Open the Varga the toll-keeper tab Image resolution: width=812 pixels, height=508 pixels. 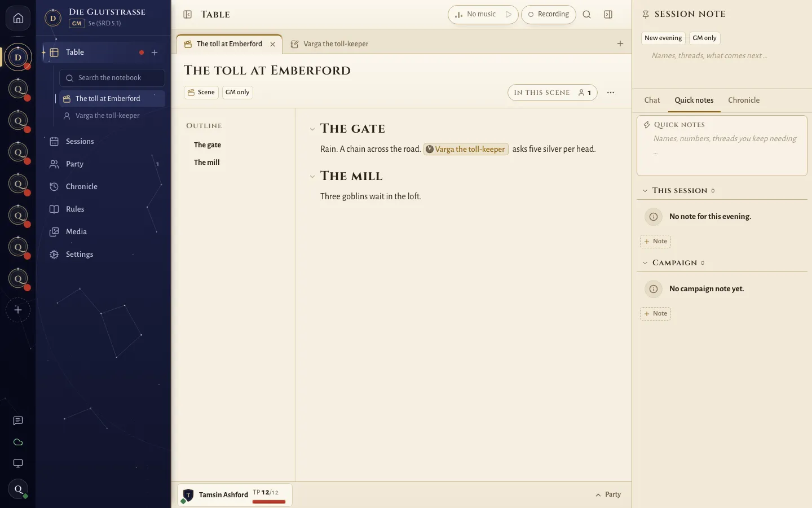(x=329, y=44)
